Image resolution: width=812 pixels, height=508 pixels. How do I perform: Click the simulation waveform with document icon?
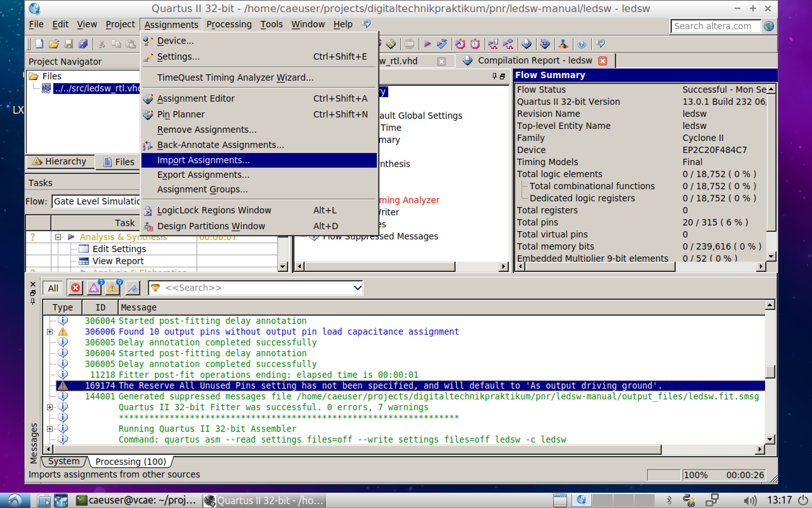click(493, 44)
